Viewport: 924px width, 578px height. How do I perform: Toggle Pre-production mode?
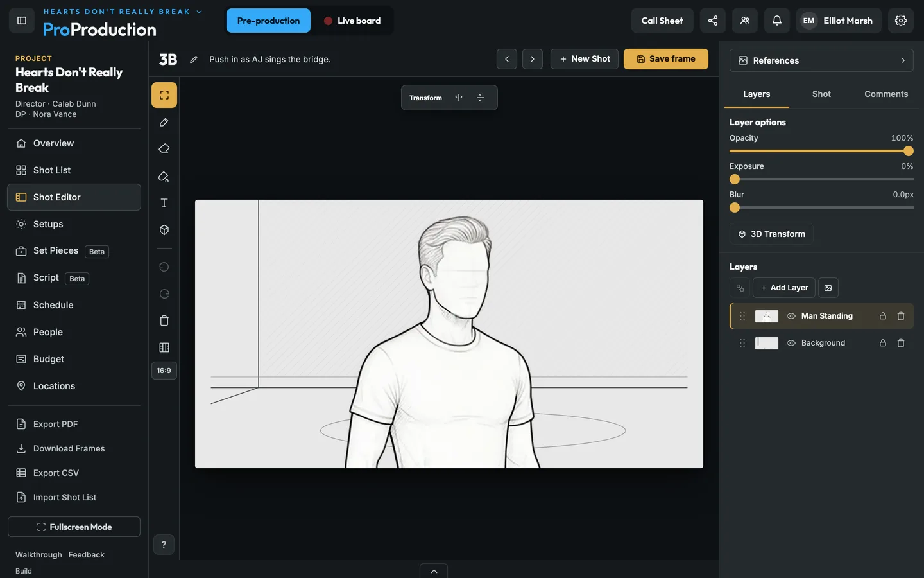268,21
